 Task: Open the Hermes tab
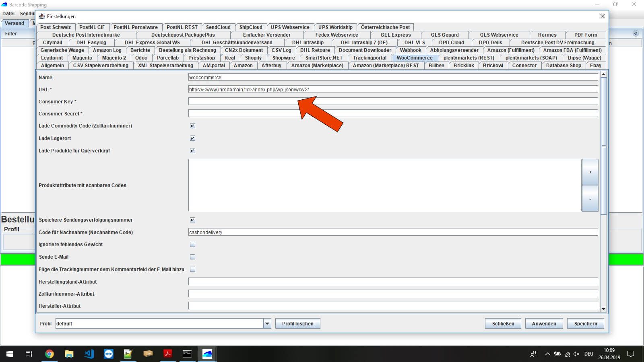tap(547, 35)
